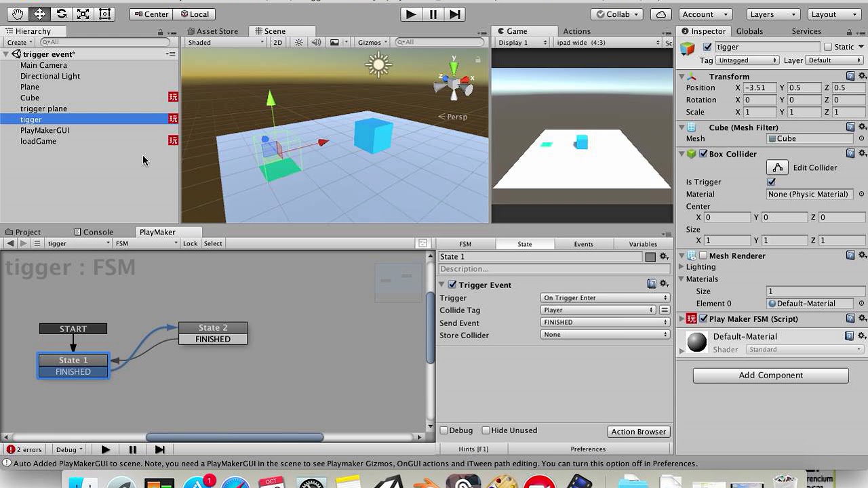Select the Rotate tool in the toolbar
868x488 pixels.
pyautogui.click(x=61, y=14)
